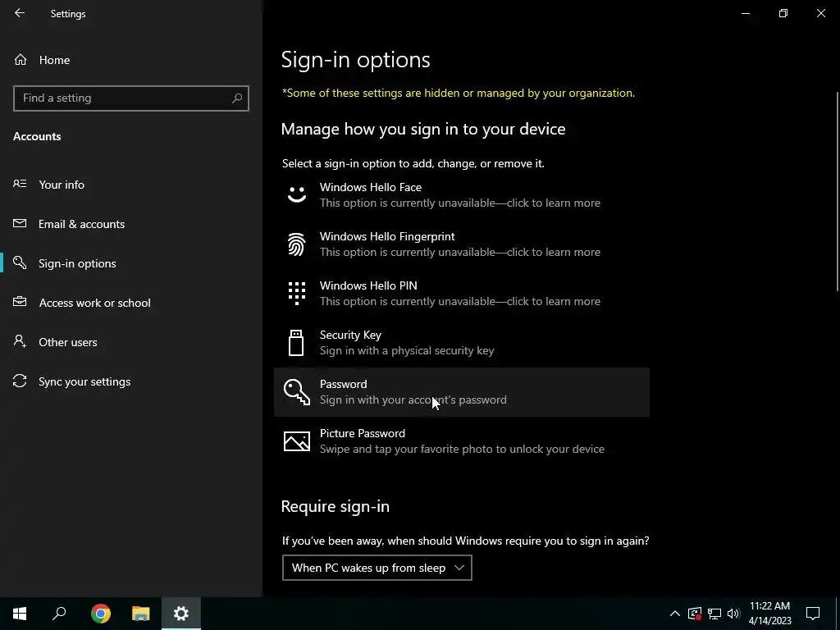Click the Picture Password image icon
The height and width of the screenshot is (630, 840).
pyautogui.click(x=297, y=441)
